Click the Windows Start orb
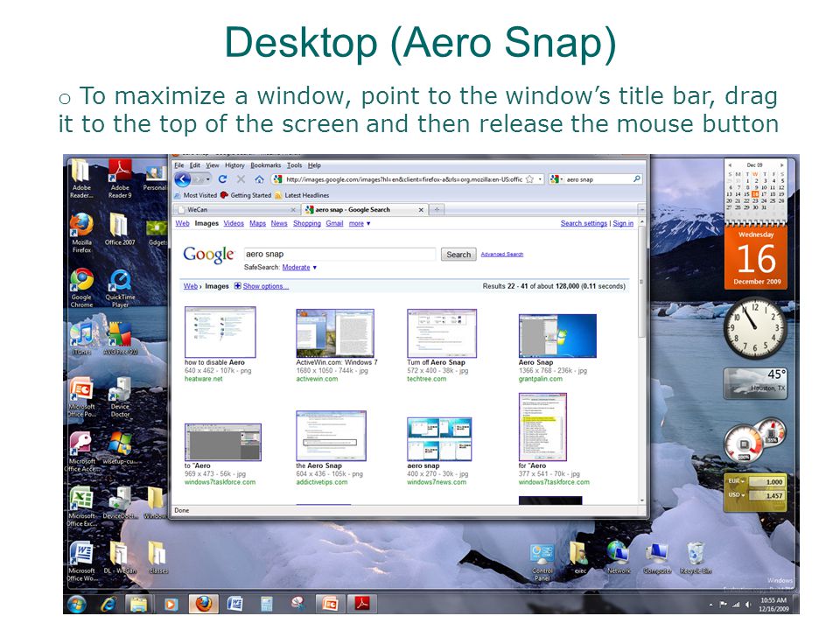Screen dimensions: 840x630 (x=77, y=605)
